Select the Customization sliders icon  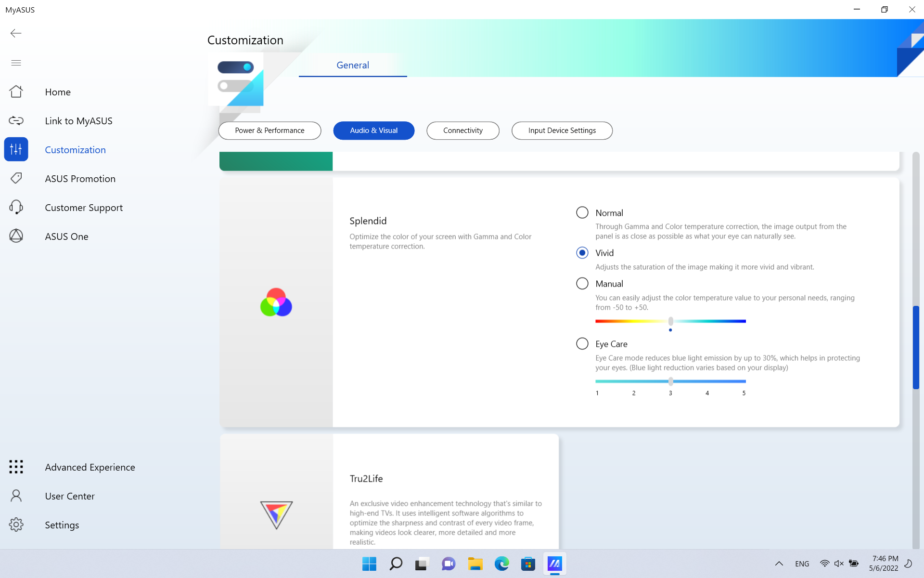point(16,149)
